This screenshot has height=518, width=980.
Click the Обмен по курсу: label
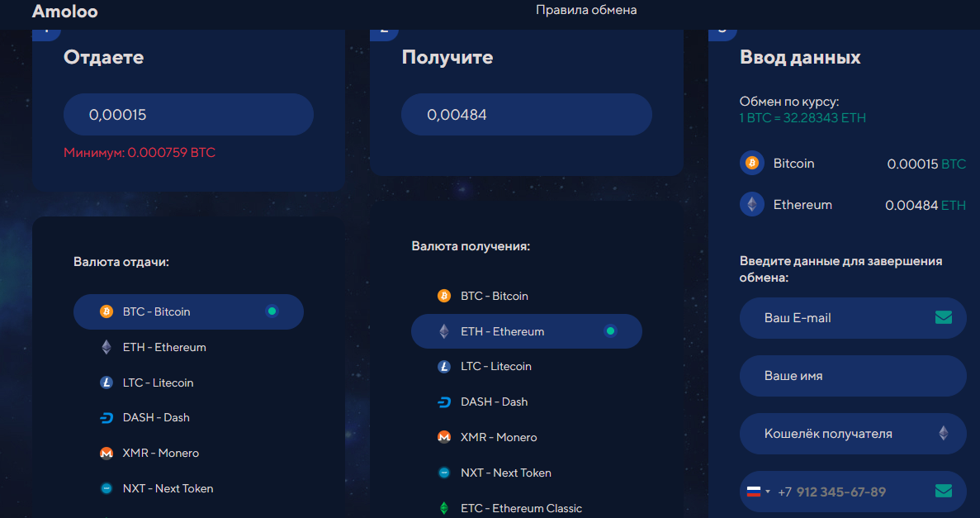(x=789, y=102)
